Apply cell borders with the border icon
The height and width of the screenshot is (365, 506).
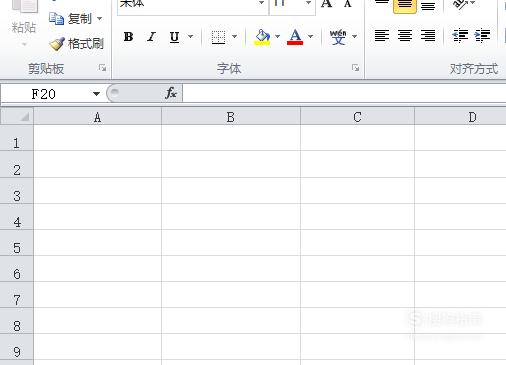pos(219,36)
